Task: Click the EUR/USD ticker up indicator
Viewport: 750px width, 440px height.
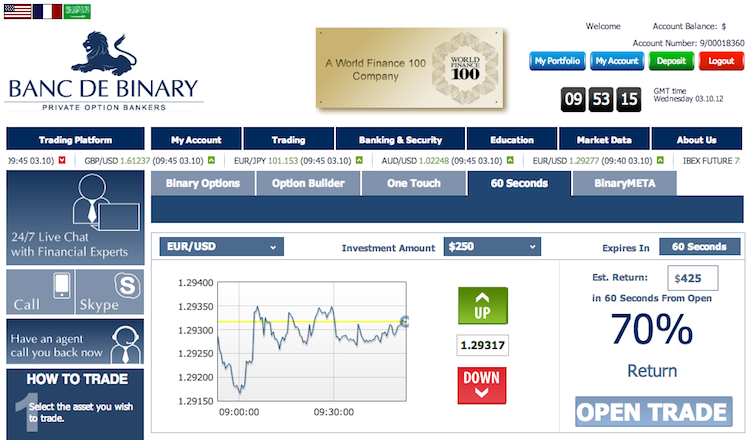Action: [661, 161]
